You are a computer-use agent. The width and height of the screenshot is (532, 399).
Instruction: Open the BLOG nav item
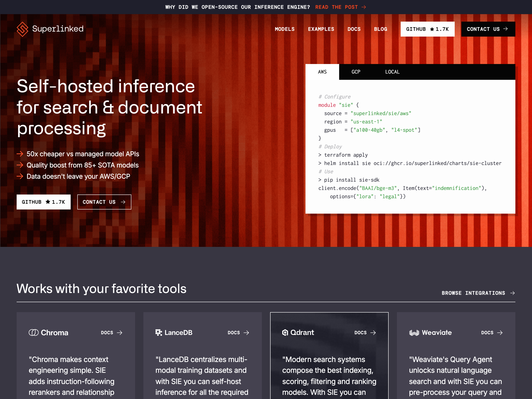(380, 29)
